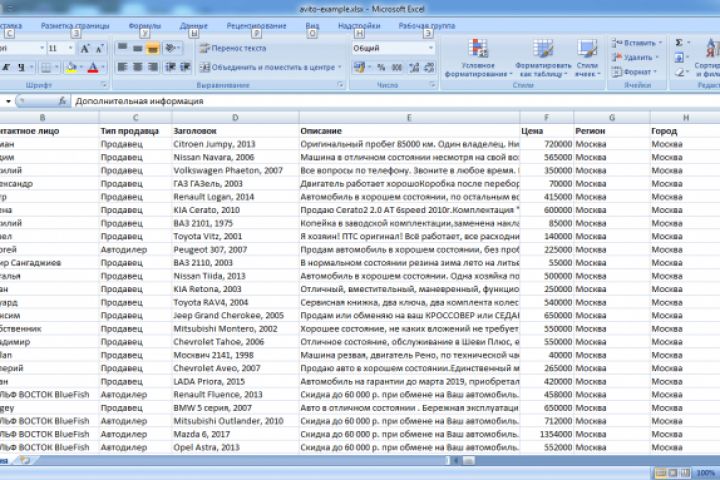Align cell text to the left
Screen dimensions: 720x480
(x=122, y=67)
